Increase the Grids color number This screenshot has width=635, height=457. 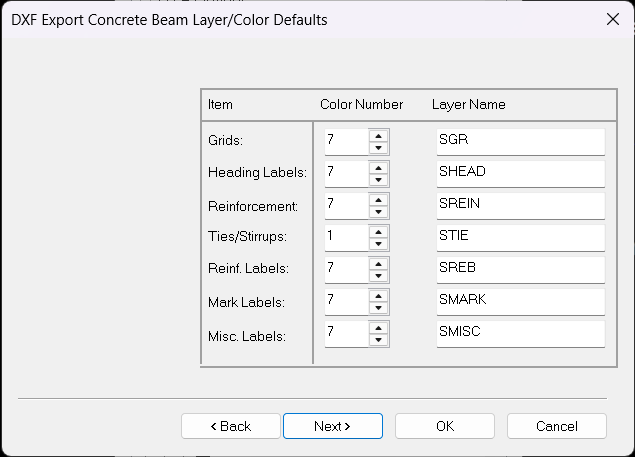(x=379, y=136)
